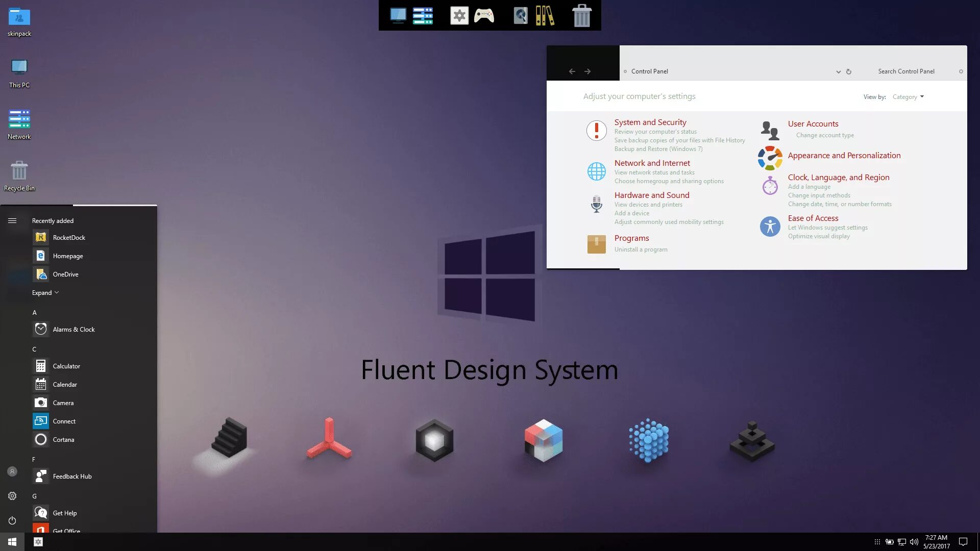The height and width of the screenshot is (551, 980).
Task: Open the address bar history dropdown arrow
Action: point(838,72)
